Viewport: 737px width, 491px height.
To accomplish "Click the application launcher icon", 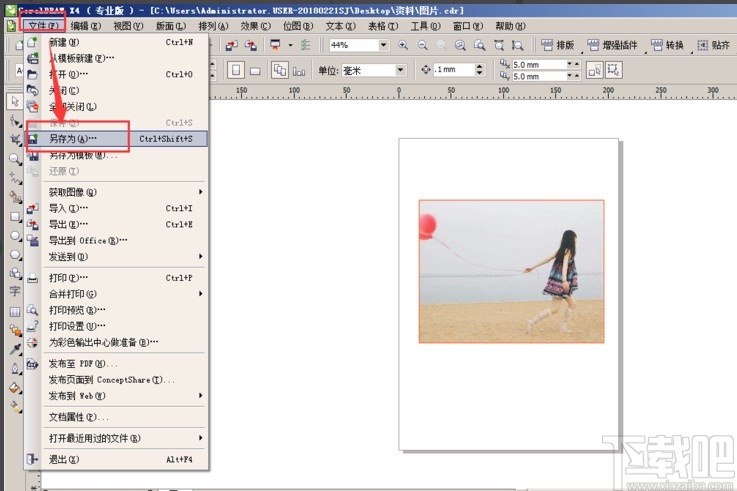I will coord(275,45).
